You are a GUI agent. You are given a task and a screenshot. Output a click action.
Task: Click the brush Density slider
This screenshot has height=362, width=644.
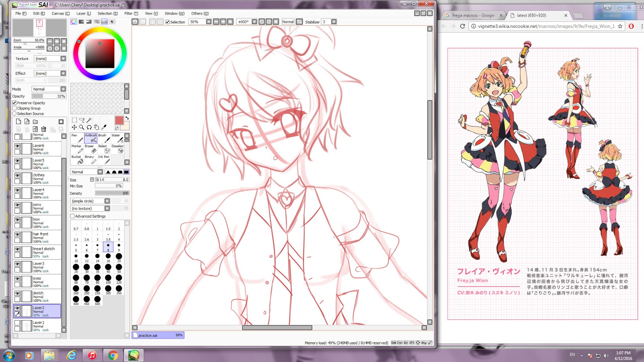(x=112, y=193)
